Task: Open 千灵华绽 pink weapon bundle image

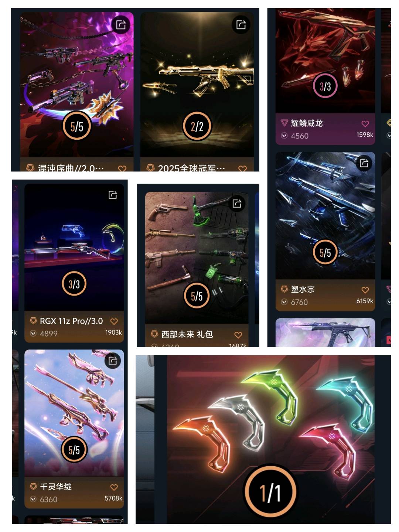Action: click(74, 413)
